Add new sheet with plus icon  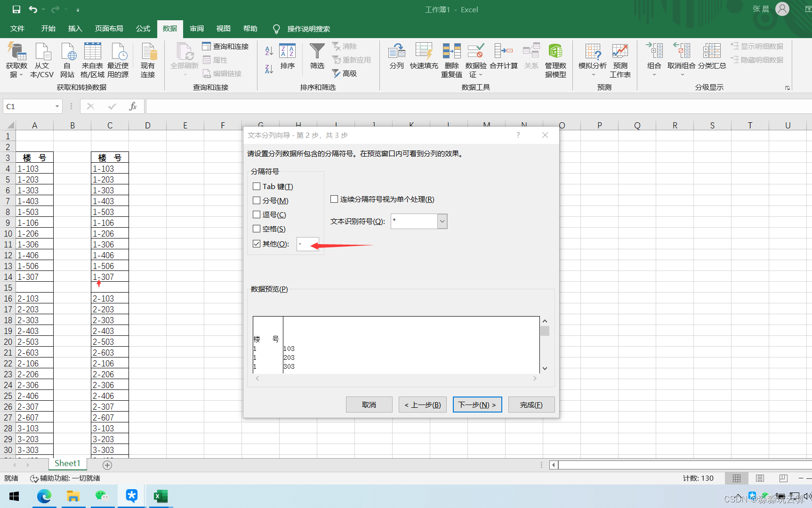pyautogui.click(x=107, y=465)
